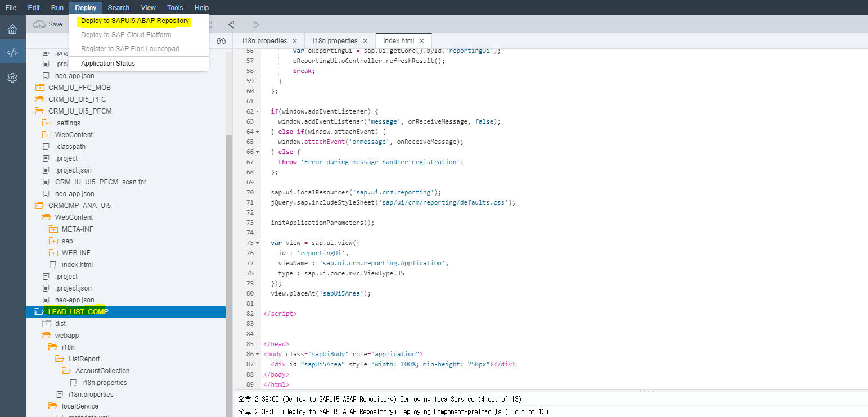Collapse the CRMCMP_ANA_UI5 folder
Viewport: 868px width, 417px height.
[40, 206]
